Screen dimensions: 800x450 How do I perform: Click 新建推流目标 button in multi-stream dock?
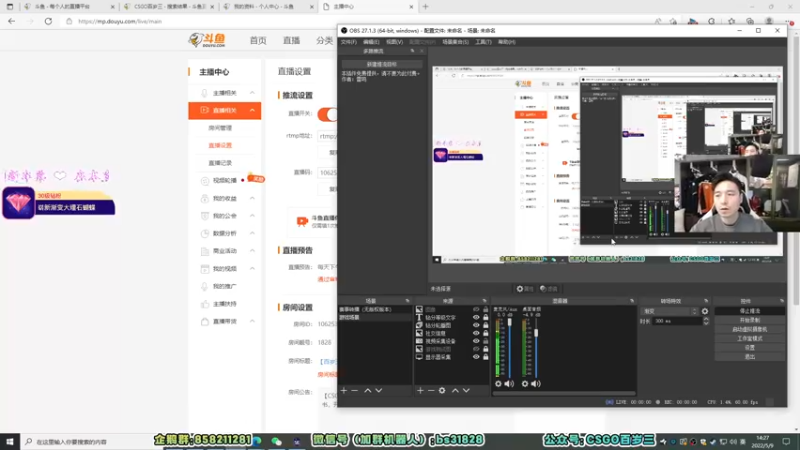pyautogui.click(x=382, y=64)
